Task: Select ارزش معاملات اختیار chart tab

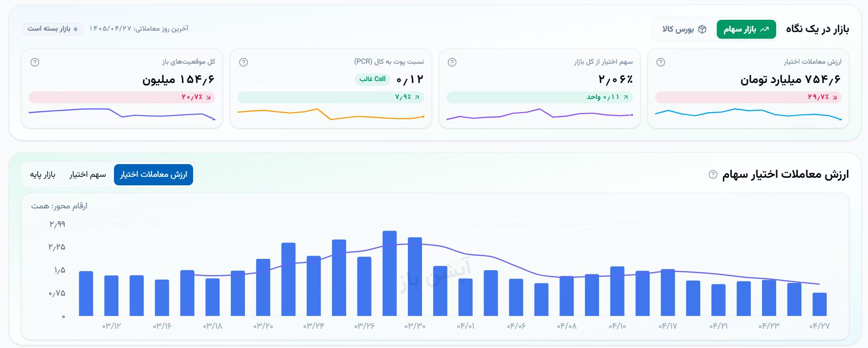Action: tap(154, 174)
